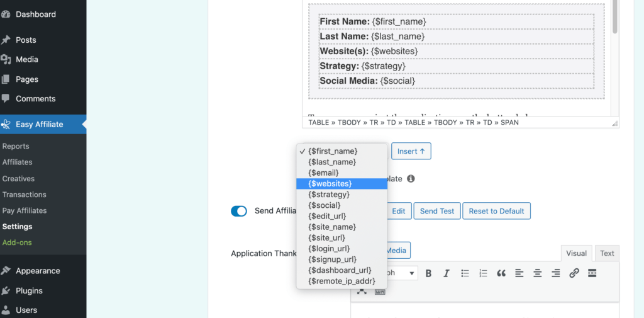The width and height of the screenshot is (644, 318).
Task: Insert a bulleted list
Action: (465, 273)
